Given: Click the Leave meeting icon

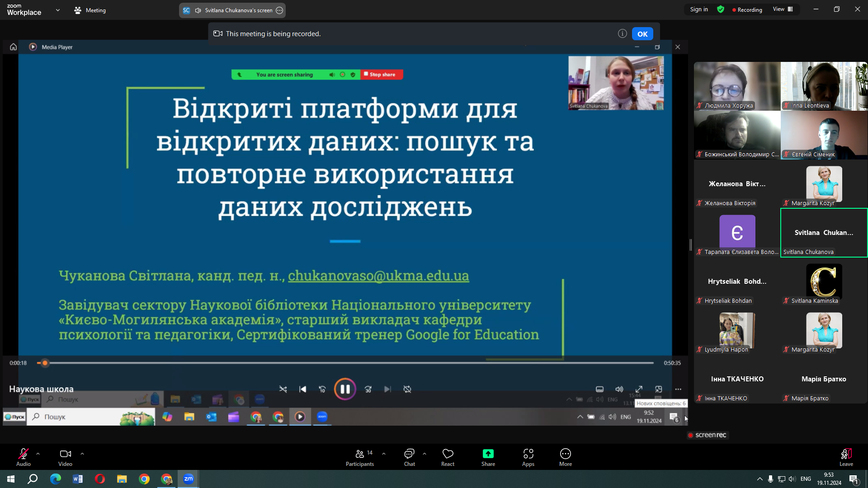Looking at the screenshot, I should pos(846,454).
